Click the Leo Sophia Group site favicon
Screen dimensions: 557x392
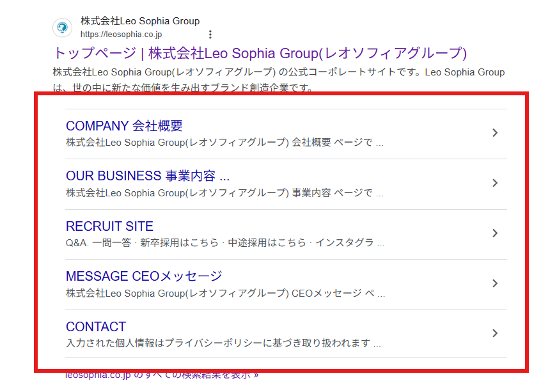pyautogui.click(x=63, y=27)
